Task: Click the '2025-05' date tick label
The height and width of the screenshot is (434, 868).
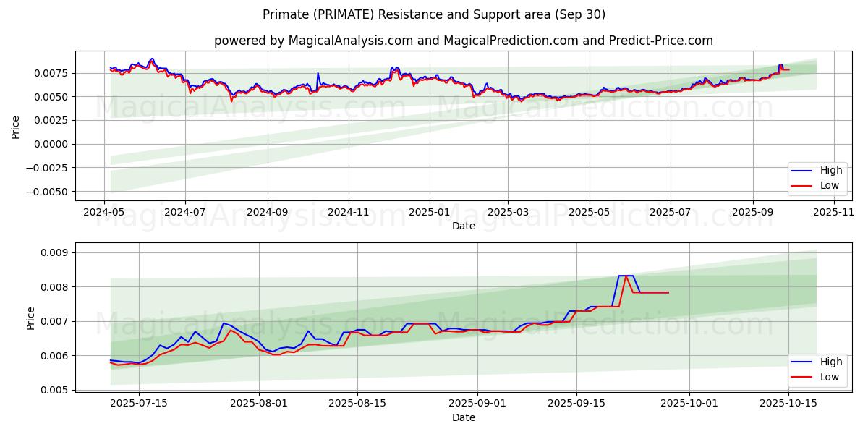Action: [589, 211]
